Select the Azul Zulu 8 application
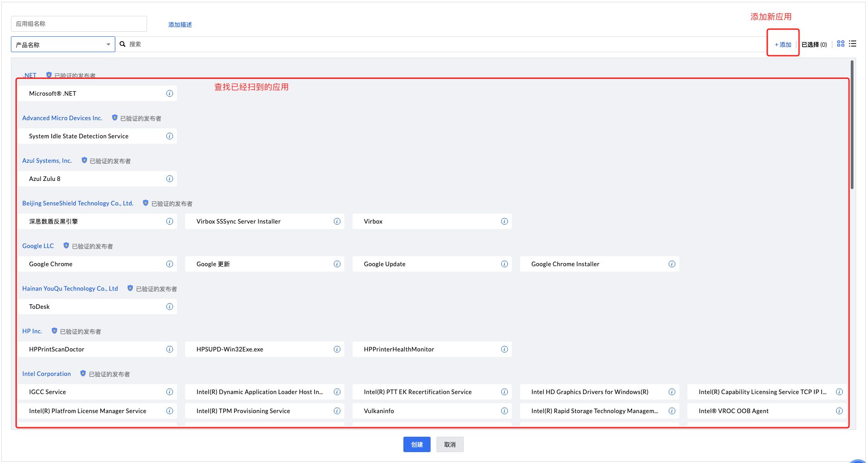Viewport: 868px width, 463px height. (x=98, y=179)
